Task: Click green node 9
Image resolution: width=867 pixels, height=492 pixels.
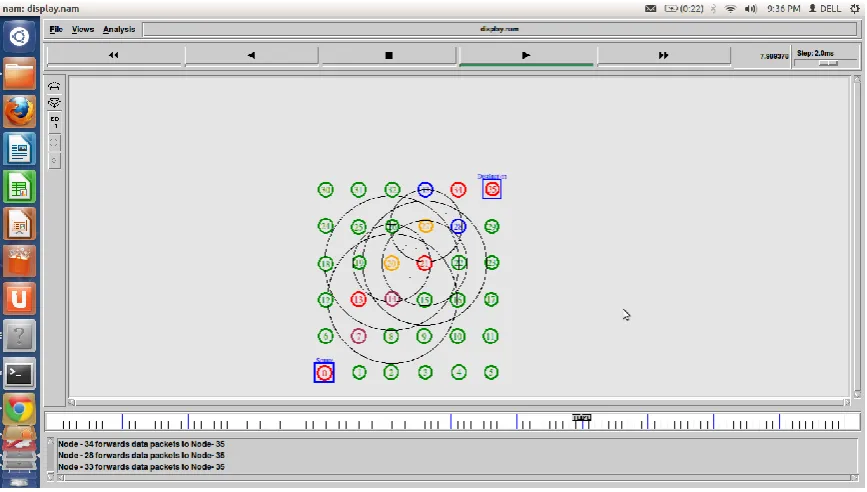Action: click(x=424, y=336)
